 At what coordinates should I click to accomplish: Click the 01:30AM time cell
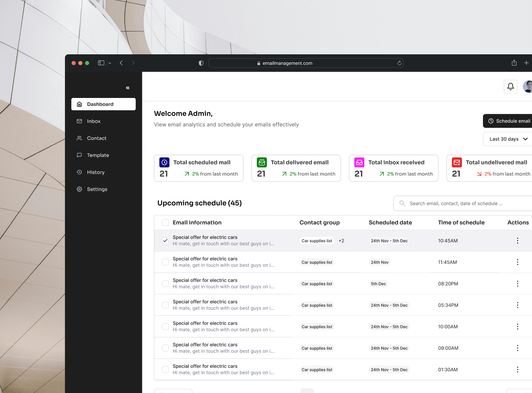tap(448, 370)
